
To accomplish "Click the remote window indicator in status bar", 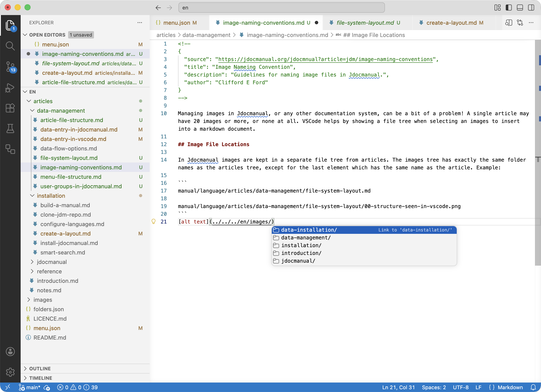I will (x=8, y=387).
